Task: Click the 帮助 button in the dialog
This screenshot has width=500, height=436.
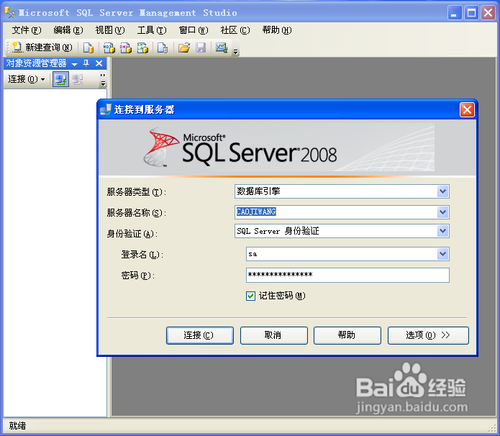Action: tap(347, 335)
